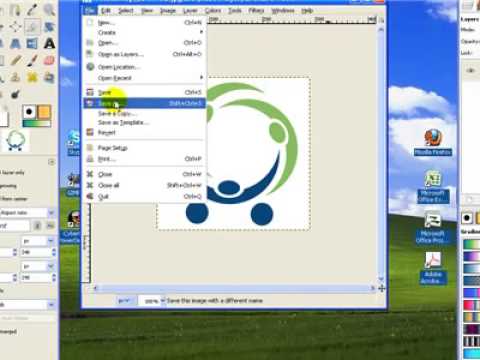Click the vertical scrollbar down arrow
The height and width of the screenshot is (360, 480).
point(381,278)
